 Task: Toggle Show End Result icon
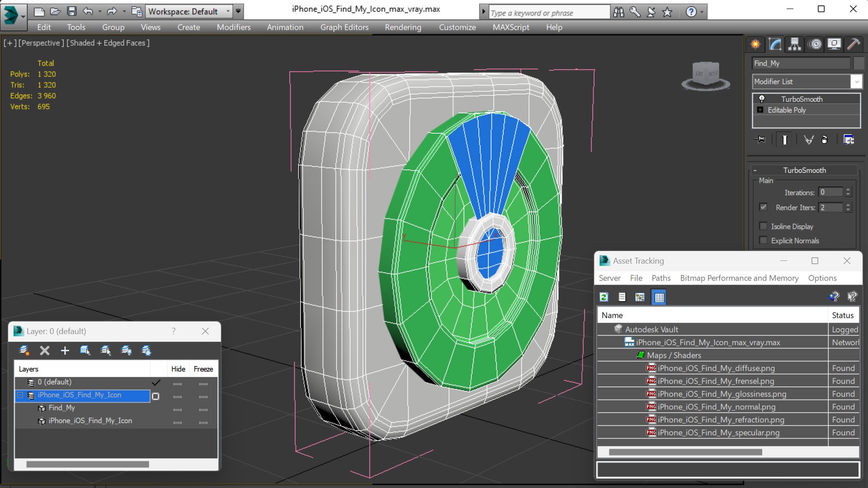784,139
